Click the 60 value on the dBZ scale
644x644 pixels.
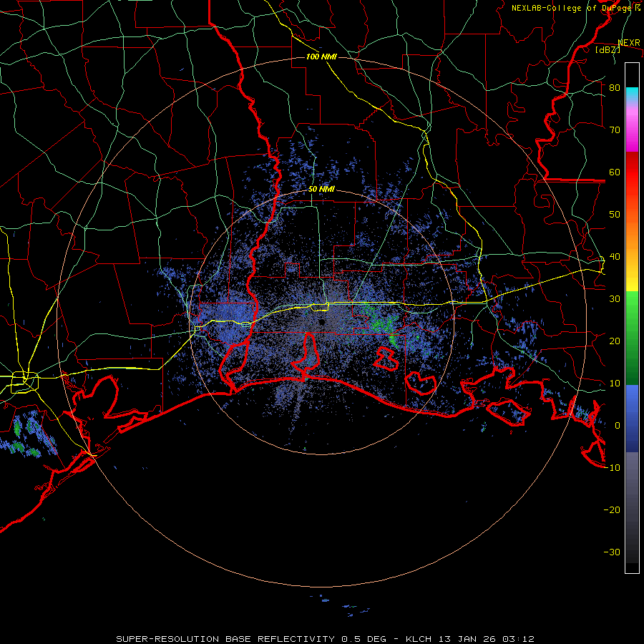(615, 172)
